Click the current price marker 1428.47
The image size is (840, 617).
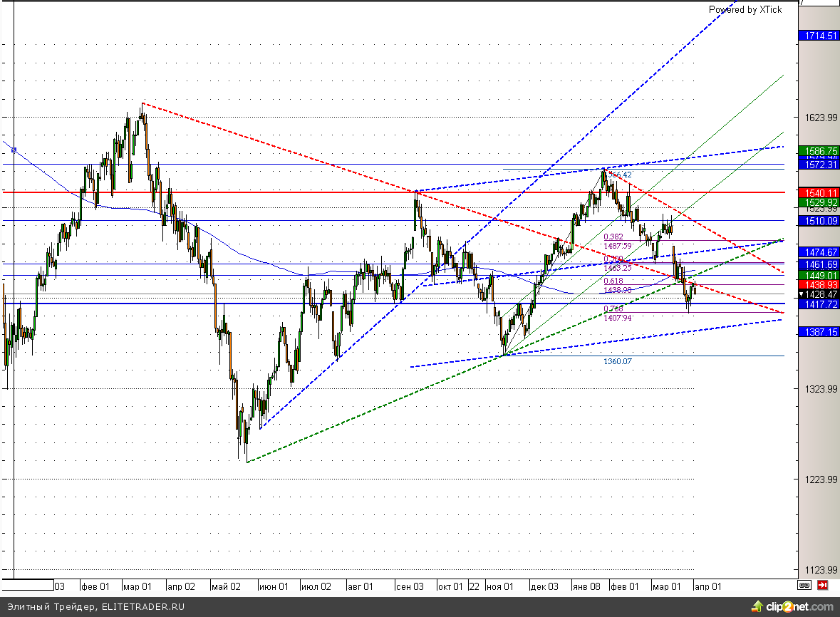pos(819,294)
